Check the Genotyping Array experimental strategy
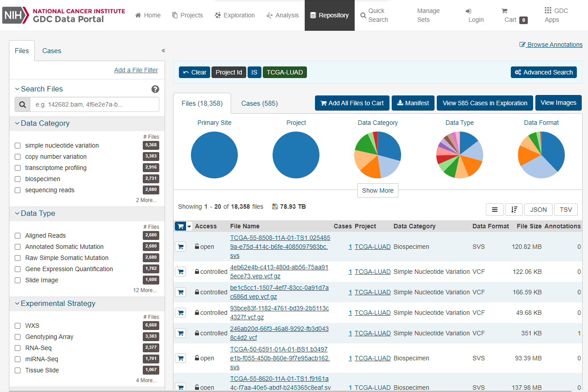Image resolution: width=588 pixels, height=392 pixels. (x=17, y=337)
